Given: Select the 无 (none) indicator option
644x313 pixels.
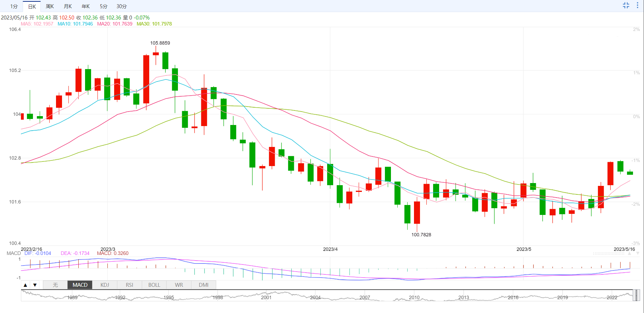Looking at the screenshot, I should coord(55,285).
